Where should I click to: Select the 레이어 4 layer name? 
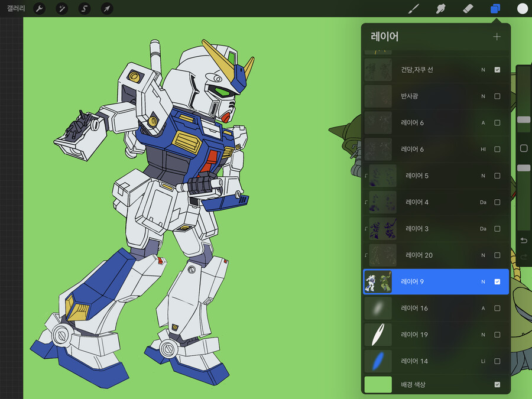(x=417, y=202)
